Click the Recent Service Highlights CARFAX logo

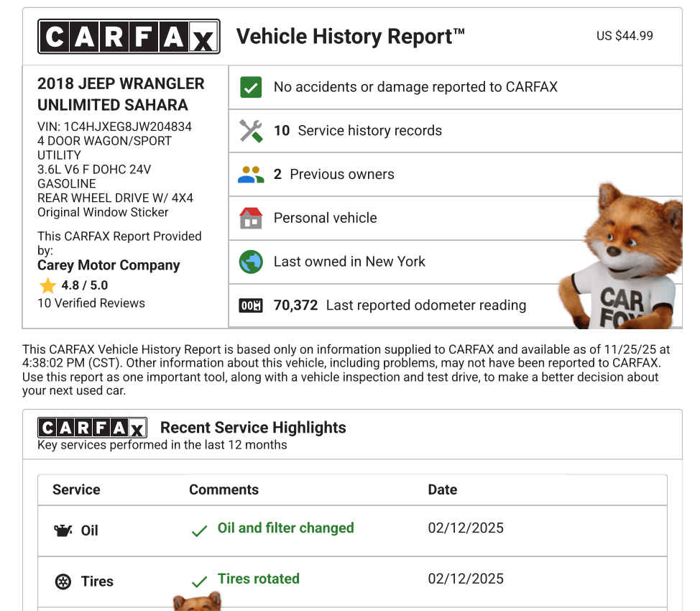point(92,428)
